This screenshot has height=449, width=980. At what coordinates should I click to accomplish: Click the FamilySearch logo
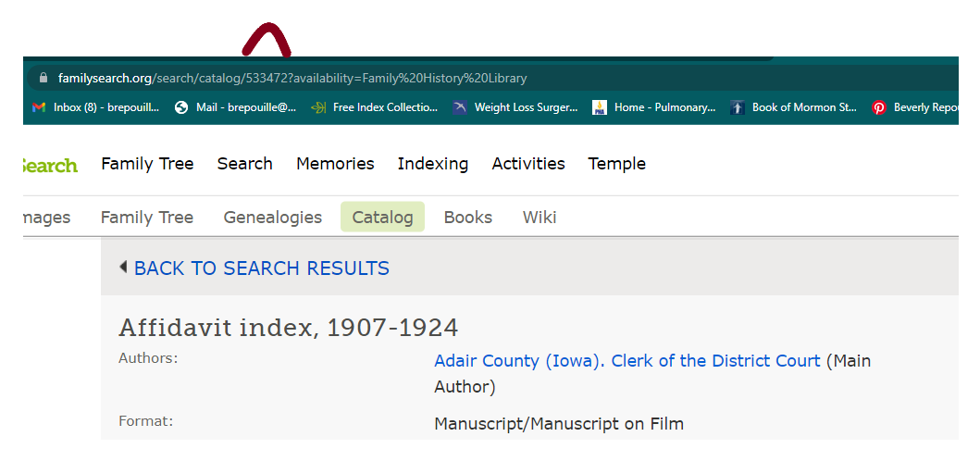49,165
